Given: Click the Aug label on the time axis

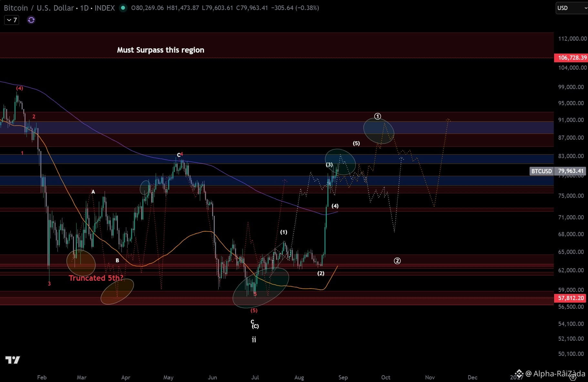Looking at the screenshot, I should click(299, 377).
